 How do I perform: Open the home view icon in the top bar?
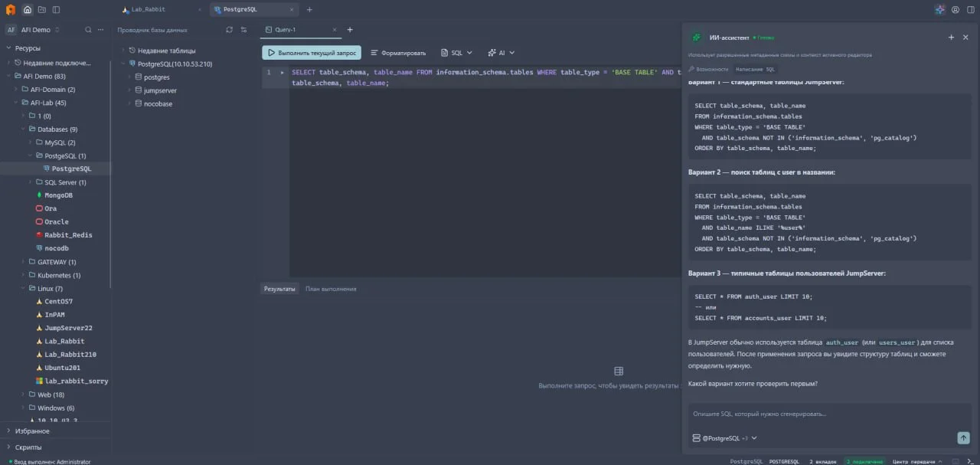tap(28, 10)
